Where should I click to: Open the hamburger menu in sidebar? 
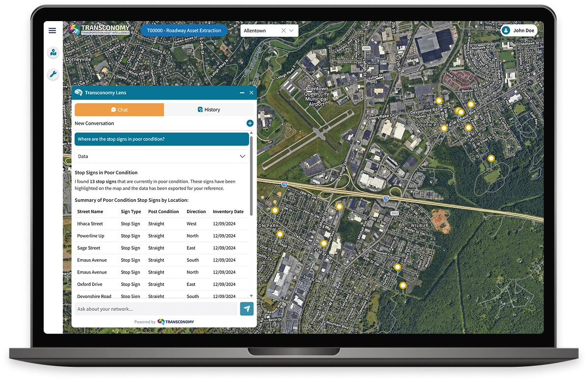pyautogui.click(x=53, y=30)
